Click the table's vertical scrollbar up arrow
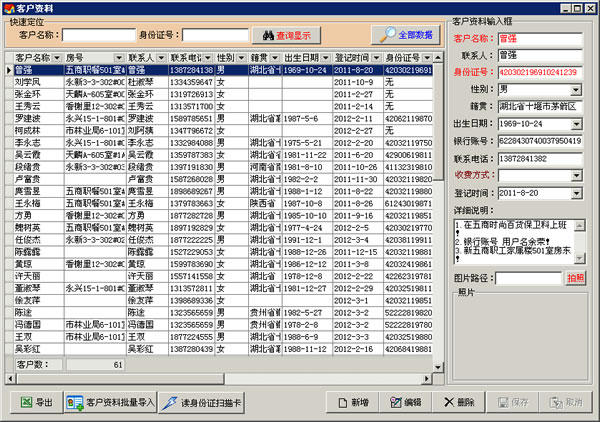 click(x=438, y=58)
